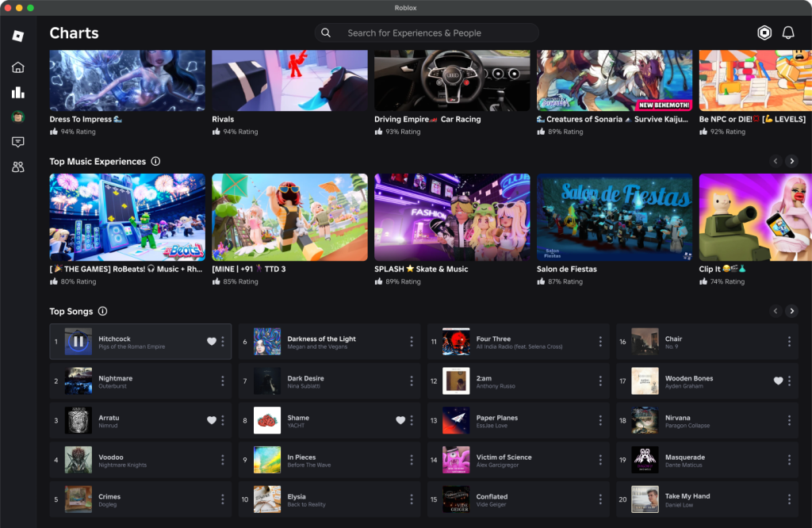Toggle the heart on Arratu
This screenshot has height=528, width=812.
coord(211,420)
